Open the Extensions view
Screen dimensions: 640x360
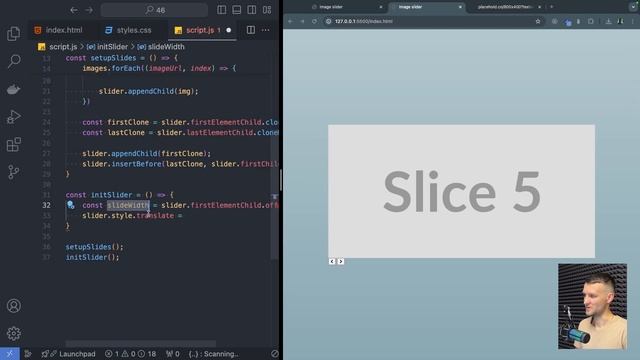click(x=13, y=144)
